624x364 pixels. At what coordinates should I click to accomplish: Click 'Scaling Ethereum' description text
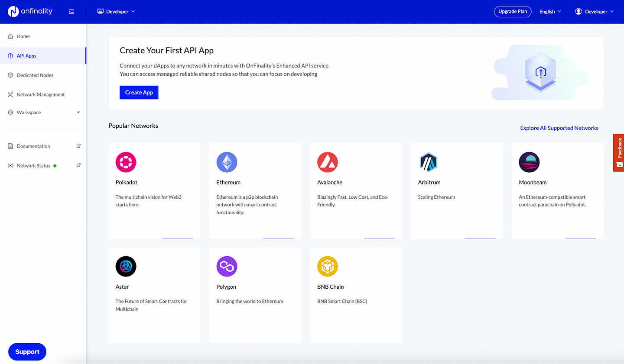[436, 197]
